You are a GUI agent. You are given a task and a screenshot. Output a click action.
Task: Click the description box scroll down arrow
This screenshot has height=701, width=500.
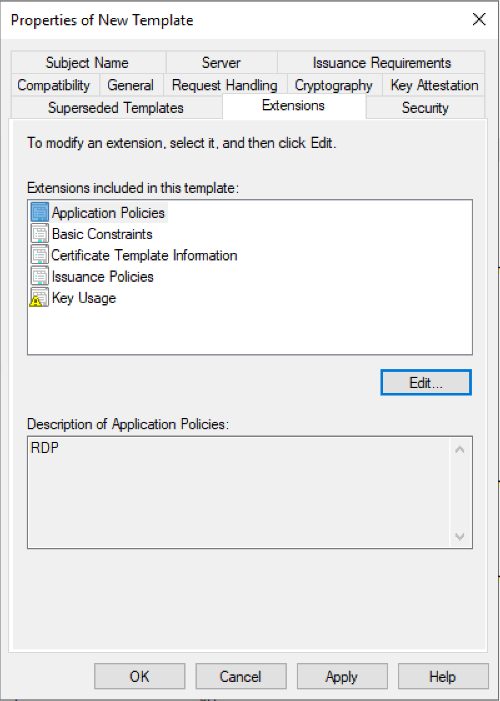[x=459, y=536]
